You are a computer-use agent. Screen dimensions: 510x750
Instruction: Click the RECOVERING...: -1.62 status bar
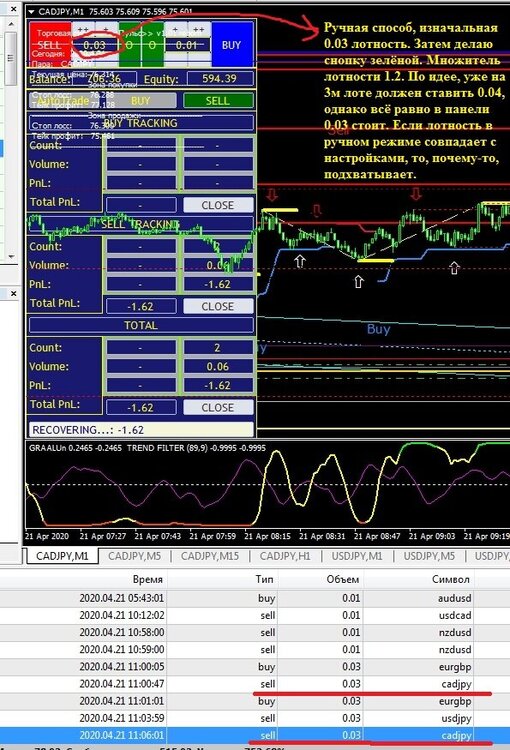(141, 430)
